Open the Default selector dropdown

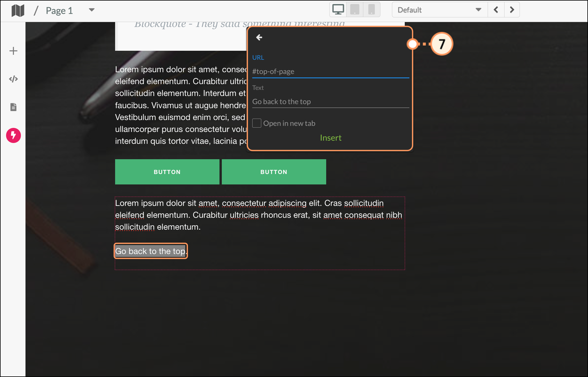tap(440, 10)
